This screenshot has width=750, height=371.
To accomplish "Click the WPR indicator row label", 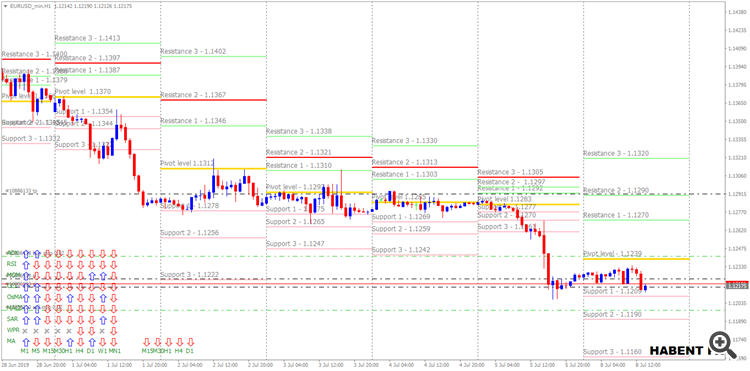I will coord(13,330).
